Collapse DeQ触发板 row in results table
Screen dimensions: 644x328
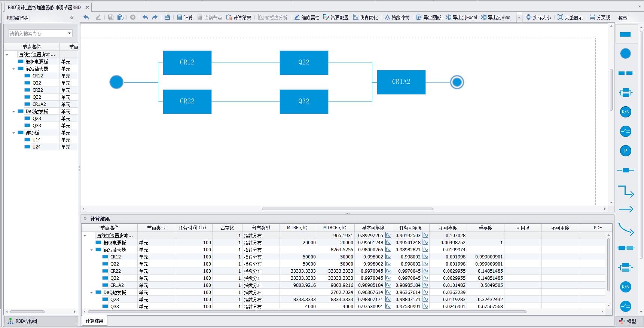pyautogui.click(x=92, y=292)
